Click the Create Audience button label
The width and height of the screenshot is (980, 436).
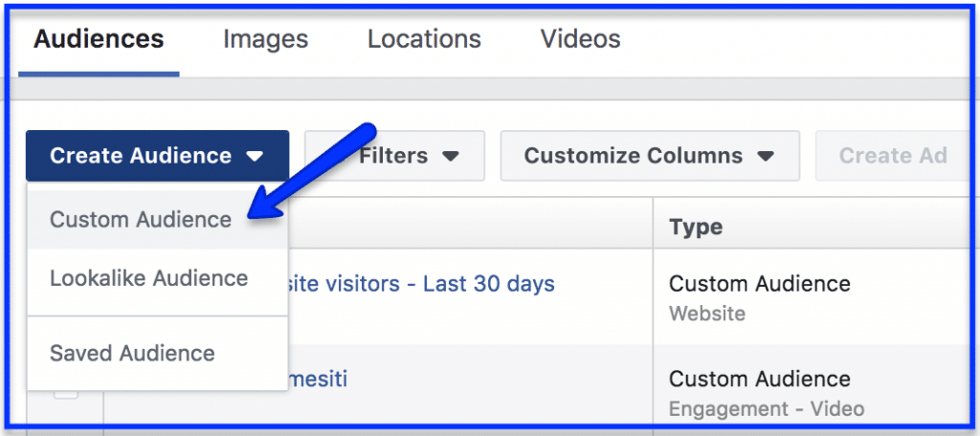click(x=141, y=156)
